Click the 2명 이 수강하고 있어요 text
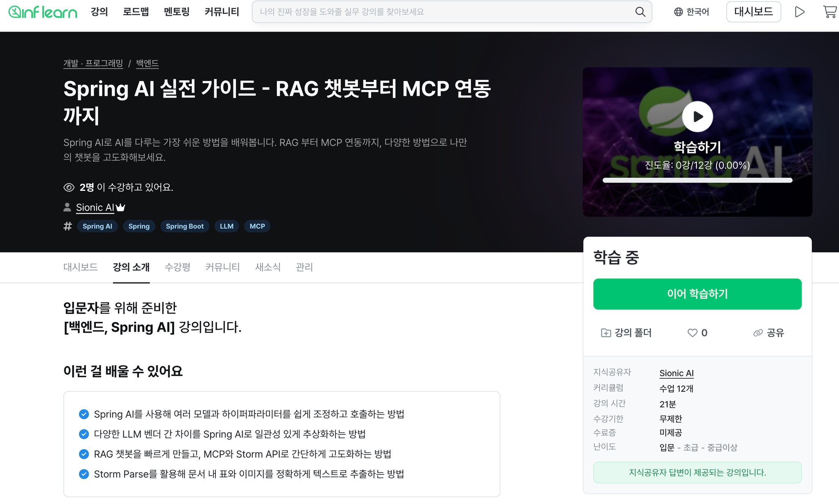Viewport: 839px width, 504px height. pos(126,188)
